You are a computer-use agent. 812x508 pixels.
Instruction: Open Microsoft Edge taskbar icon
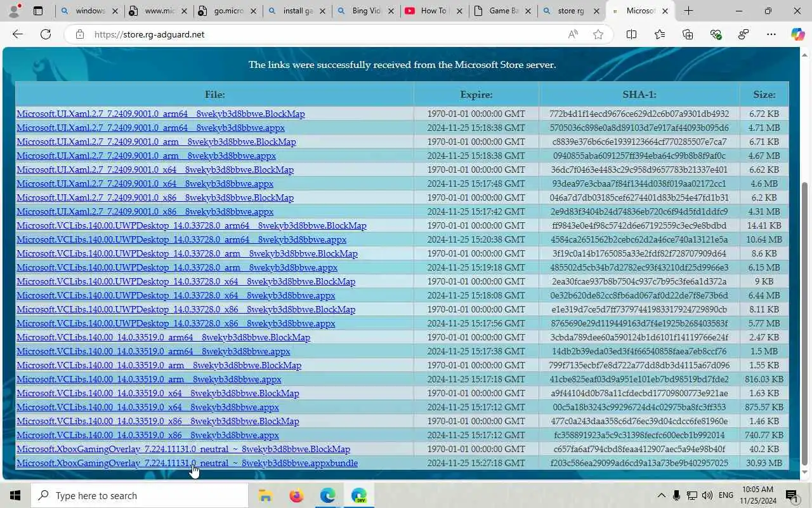point(327,495)
